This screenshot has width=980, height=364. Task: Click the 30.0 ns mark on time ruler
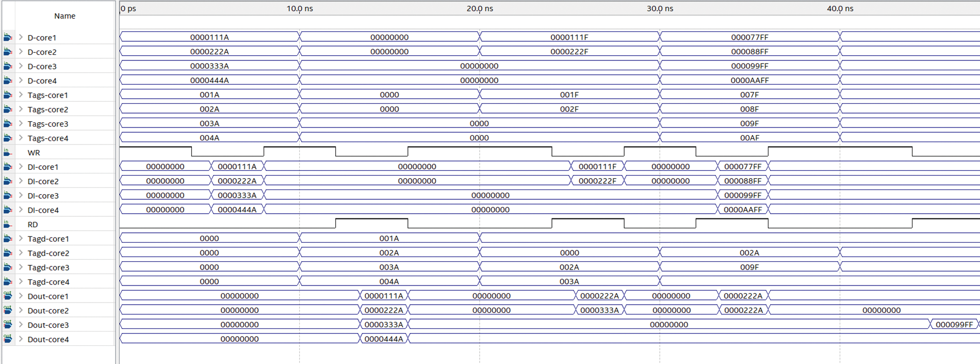[660, 9]
